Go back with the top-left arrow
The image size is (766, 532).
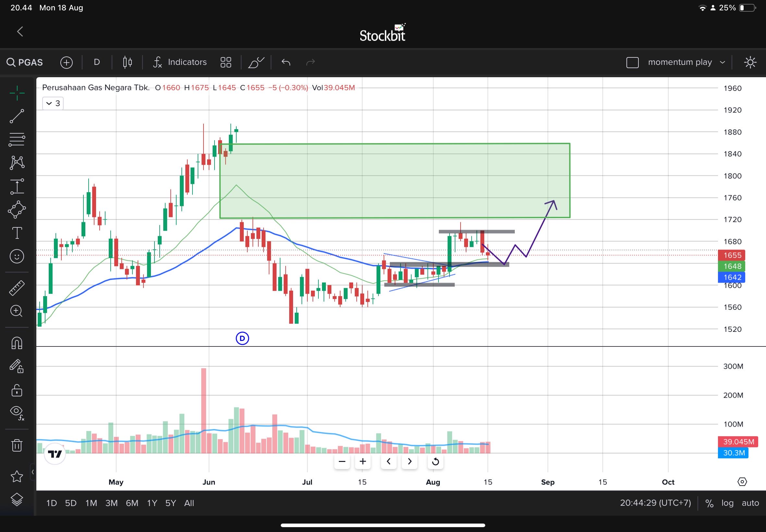pos(20,32)
